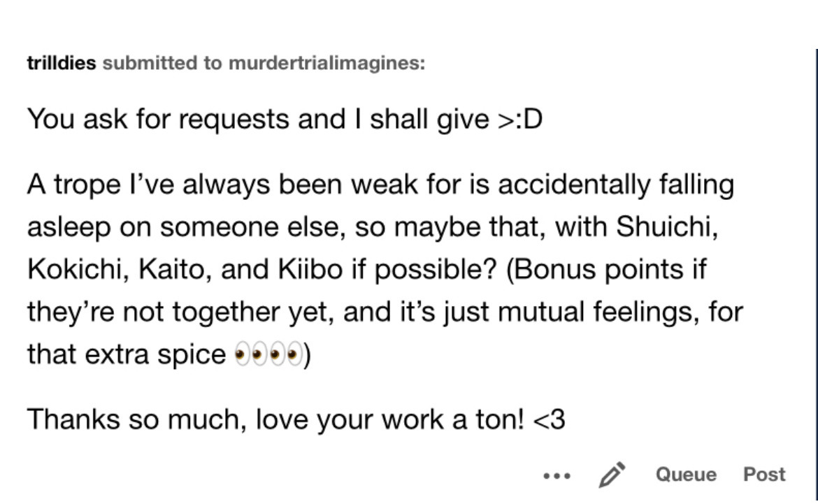Click the "Thanks so much" closing line

[136, 419]
